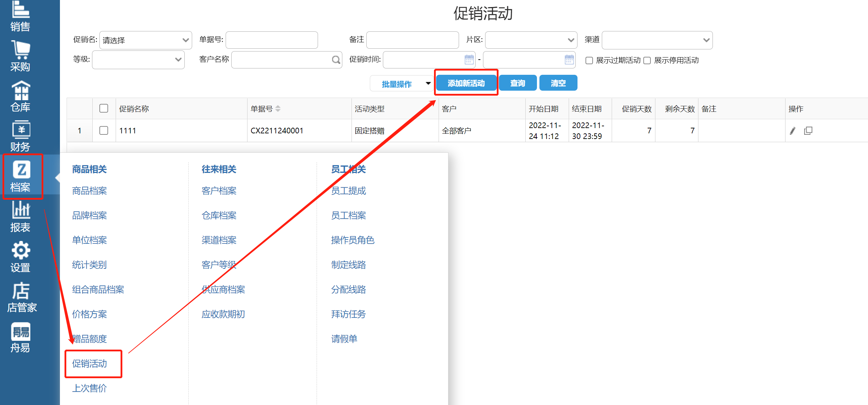Enable 展示过期活动 checkbox
The height and width of the screenshot is (405, 868).
(589, 60)
